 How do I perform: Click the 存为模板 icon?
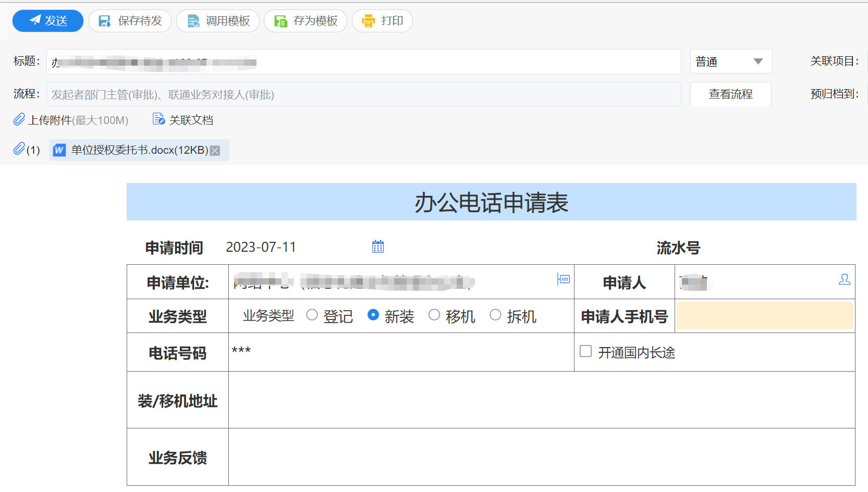point(280,20)
